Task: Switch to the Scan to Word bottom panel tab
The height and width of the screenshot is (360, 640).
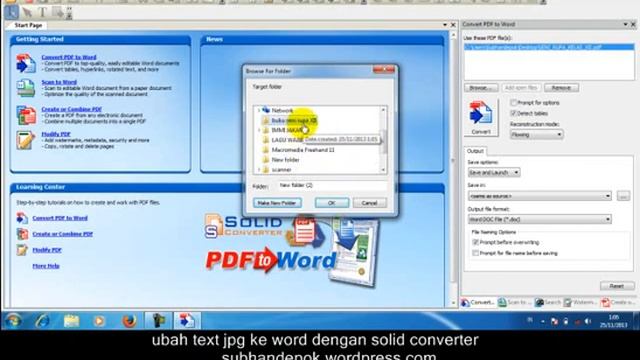Action: [x=514, y=302]
